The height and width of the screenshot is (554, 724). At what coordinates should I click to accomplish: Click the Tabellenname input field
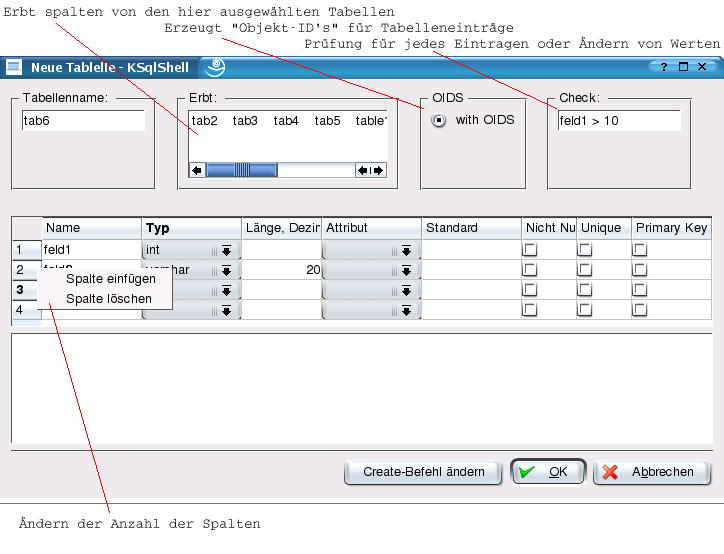point(83,121)
